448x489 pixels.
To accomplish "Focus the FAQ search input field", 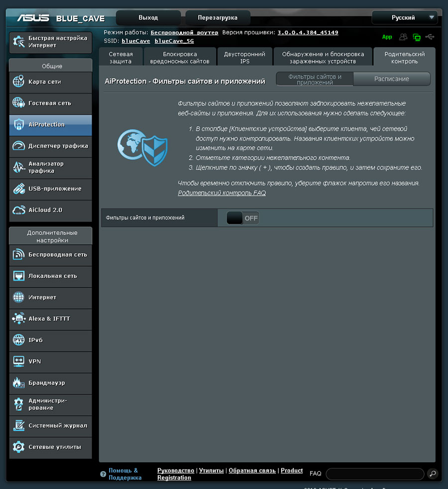I will (375, 474).
